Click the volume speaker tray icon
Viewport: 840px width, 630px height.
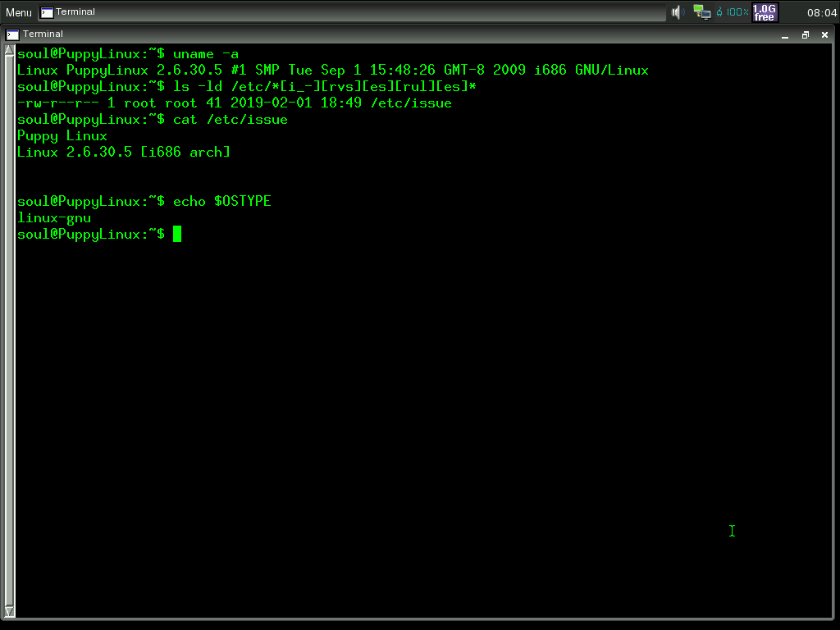click(x=678, y=11)
